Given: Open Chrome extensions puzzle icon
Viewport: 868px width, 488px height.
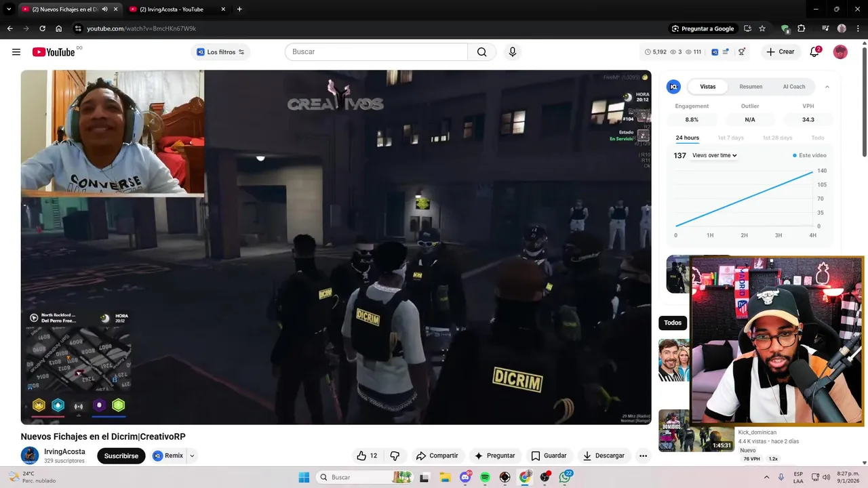Looking at the screenshot, I should pyautogui.click(x=802, y=28).
